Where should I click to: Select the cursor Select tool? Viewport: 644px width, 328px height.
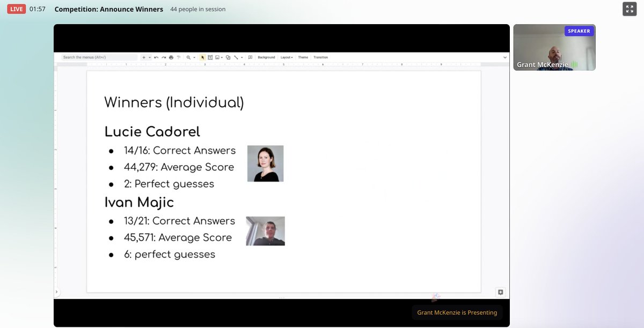tap(202, 57)
